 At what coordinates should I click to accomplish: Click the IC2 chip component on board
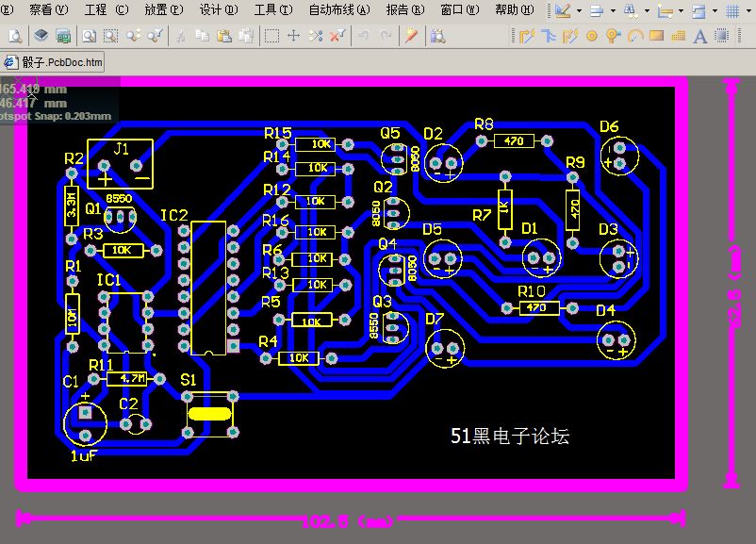pyautogui.click(x=208, y=288)
